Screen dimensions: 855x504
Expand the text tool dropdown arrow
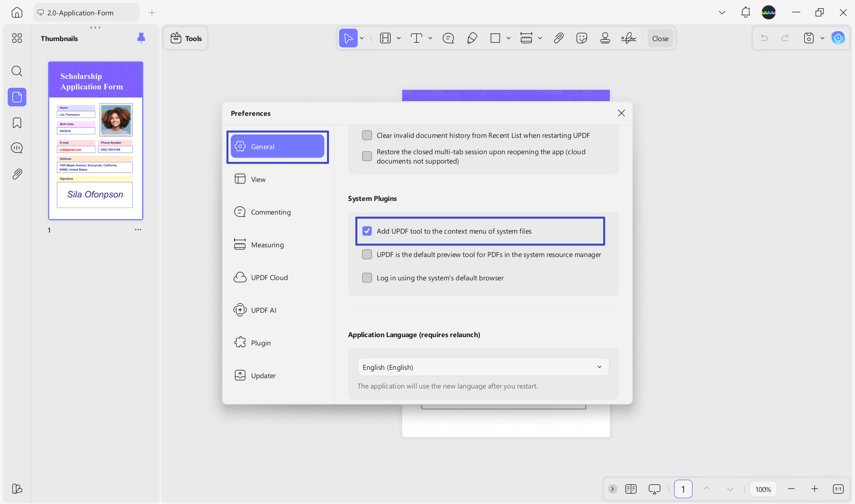pyautogui.click(x=430, y=38)
